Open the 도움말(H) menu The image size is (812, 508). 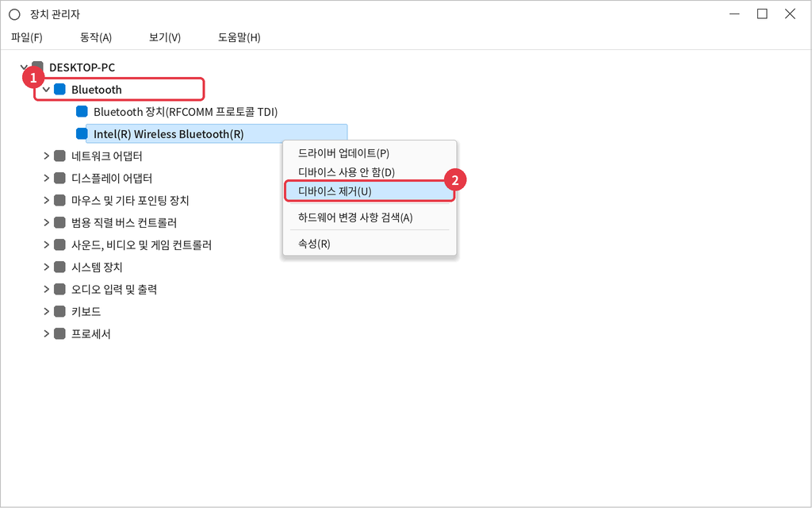coord(239,37)
